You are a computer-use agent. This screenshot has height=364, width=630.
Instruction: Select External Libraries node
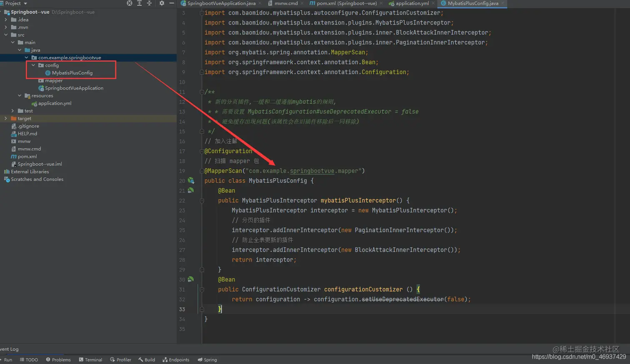pos(30,172)
